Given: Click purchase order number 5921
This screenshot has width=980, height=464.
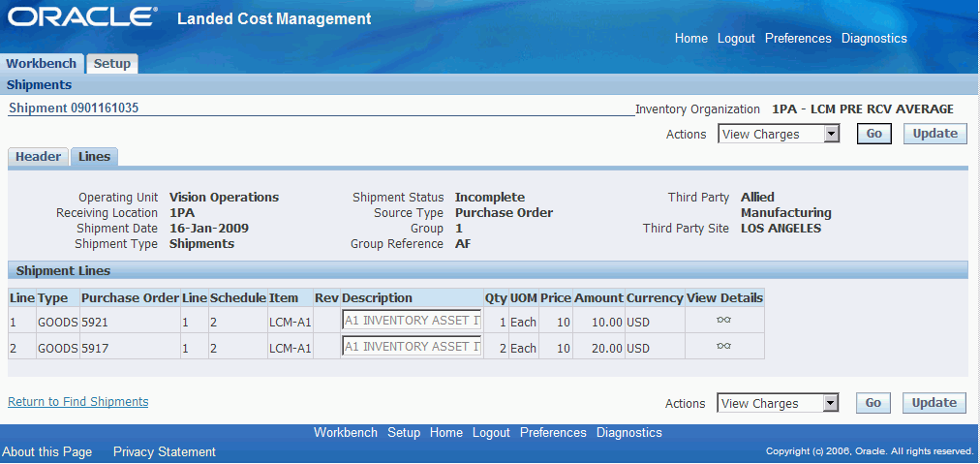Looking at the screenshot, I should click(95, 322).
